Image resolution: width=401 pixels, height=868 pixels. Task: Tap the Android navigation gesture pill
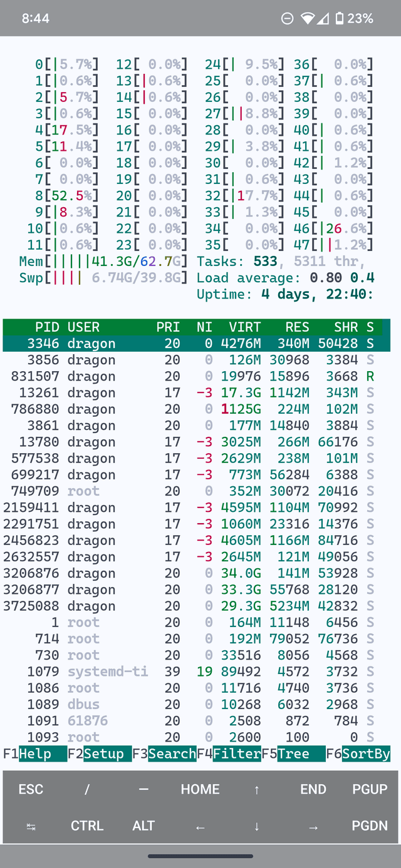[x=200, y=855]
